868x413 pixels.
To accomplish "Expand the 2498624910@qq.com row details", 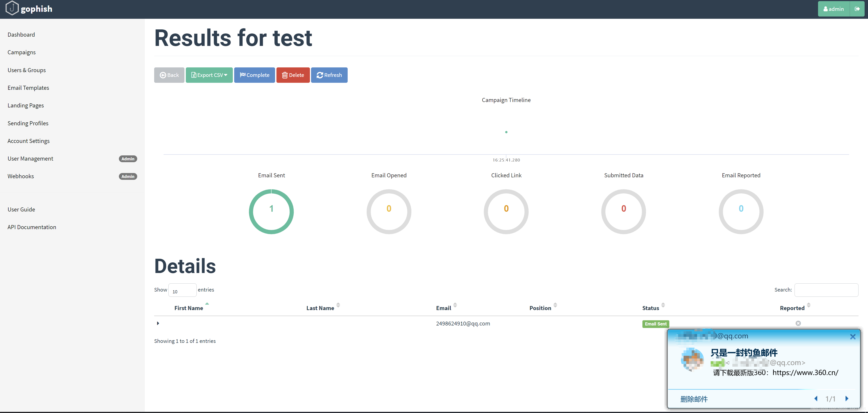I will point(158,323).
